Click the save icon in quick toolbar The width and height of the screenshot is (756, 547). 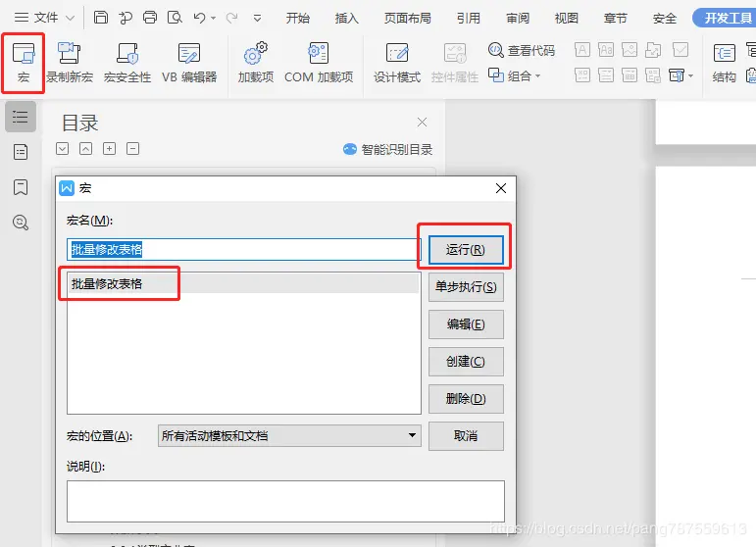[100, 18]
